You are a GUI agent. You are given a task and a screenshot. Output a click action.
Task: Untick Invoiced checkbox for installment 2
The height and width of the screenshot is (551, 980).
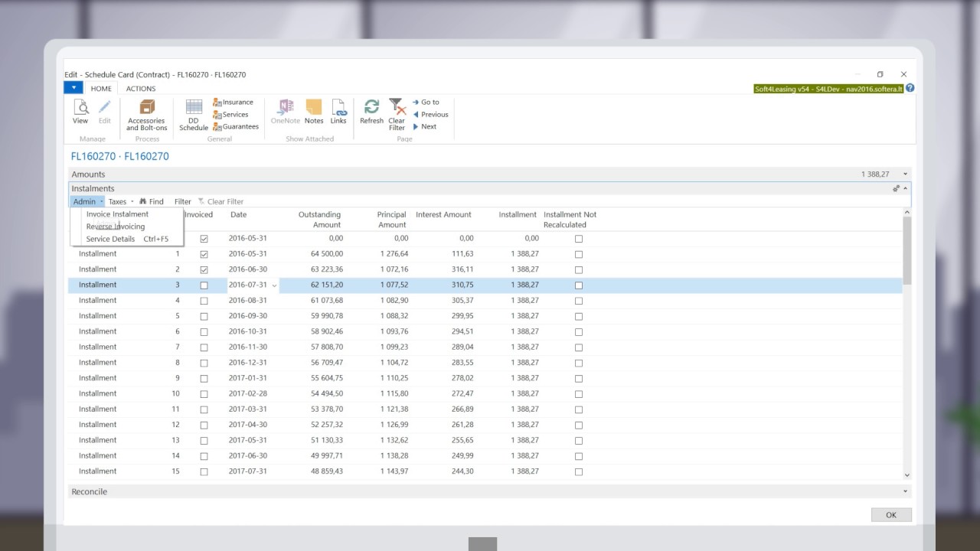coord(204,269)
